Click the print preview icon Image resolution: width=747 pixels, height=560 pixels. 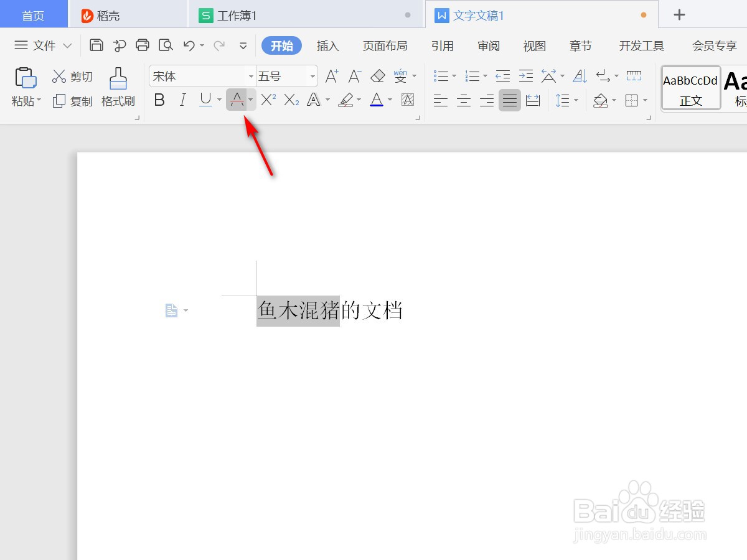166,45
